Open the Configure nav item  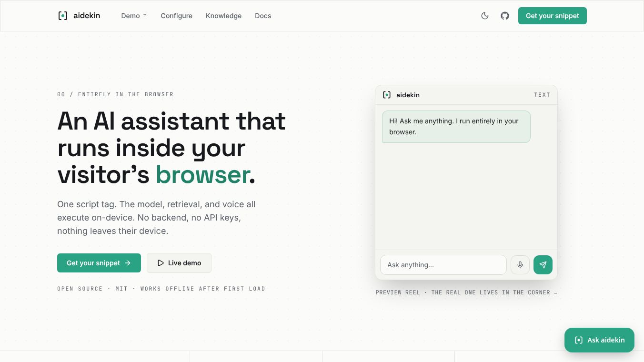(x=176, y=16)
